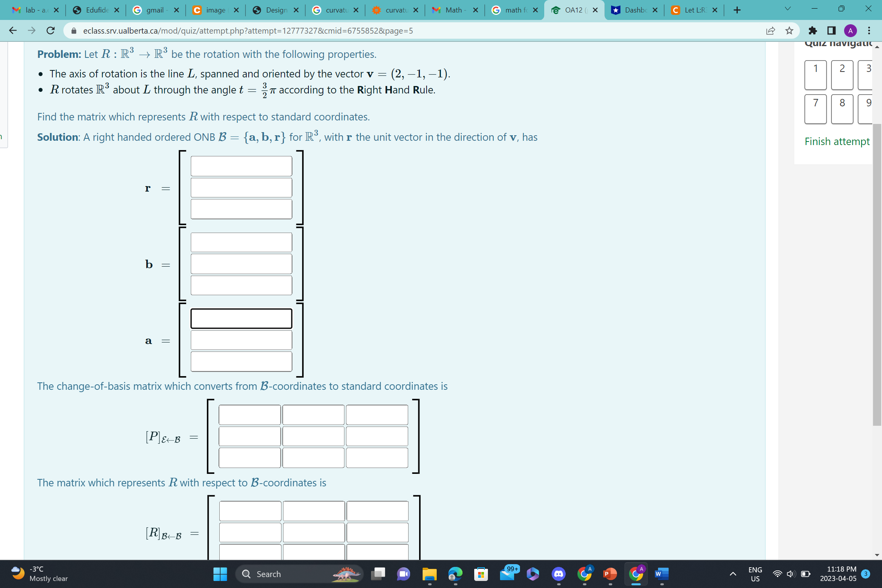
Task: Share the page with the share icon
Action: (770, 30)
